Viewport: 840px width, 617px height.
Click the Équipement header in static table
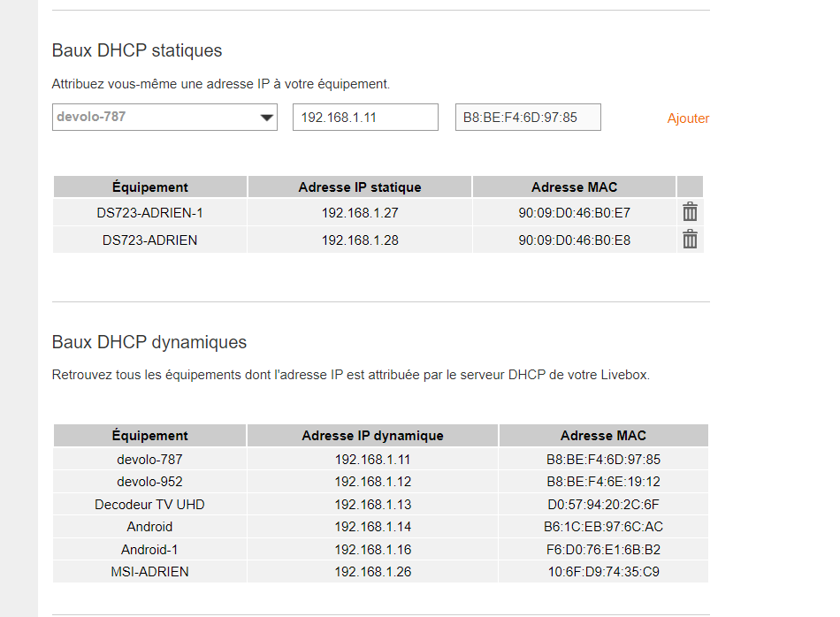[x=150, y=187]
